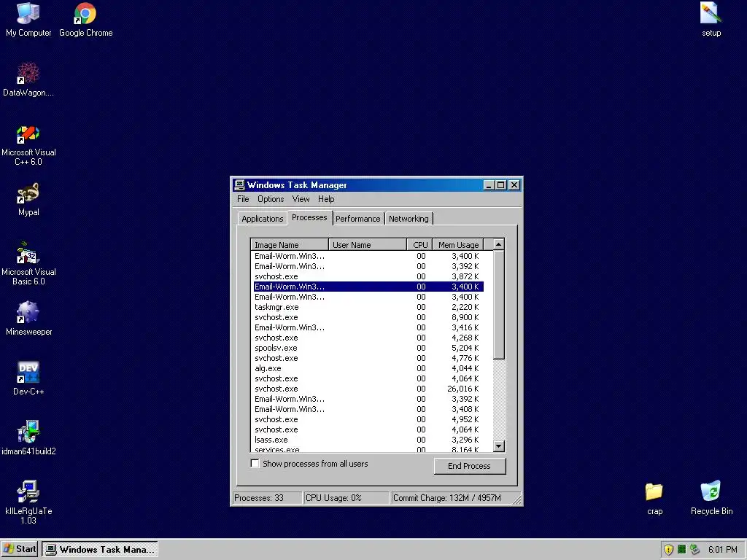Click CPU Usage: 0% status text

pos(333,498)
